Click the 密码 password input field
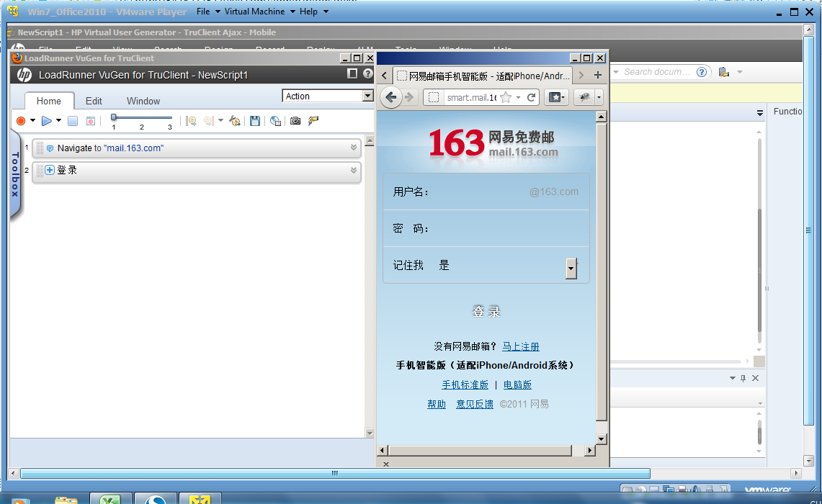The width and height of the screenshot is (822, 504). (x=486, y=228)
